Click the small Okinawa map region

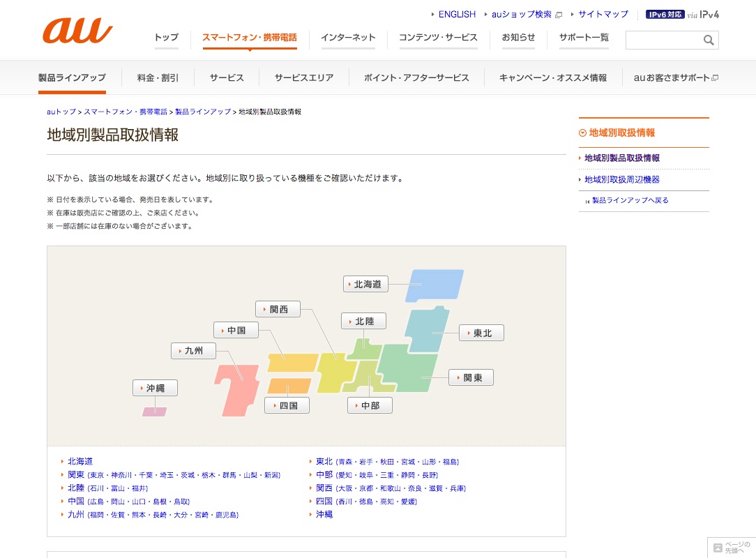pyautogui.click(x=154, y=412)
